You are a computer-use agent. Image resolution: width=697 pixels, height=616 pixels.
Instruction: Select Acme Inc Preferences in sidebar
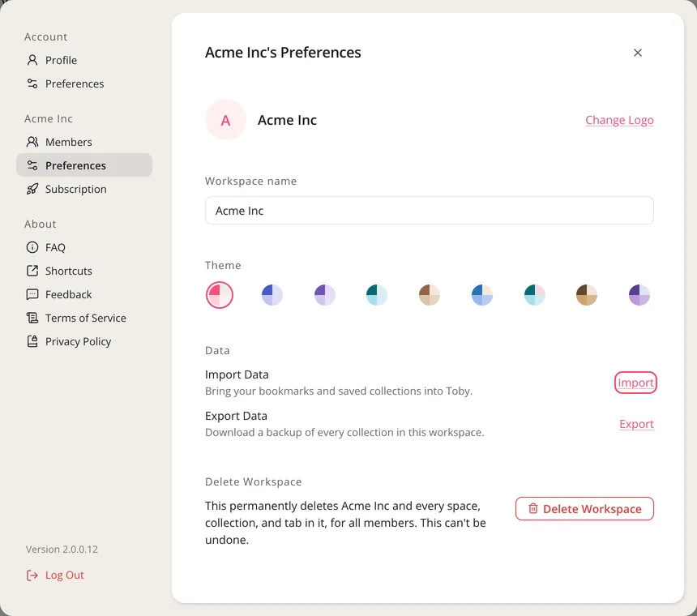click(x=84, y=165)
